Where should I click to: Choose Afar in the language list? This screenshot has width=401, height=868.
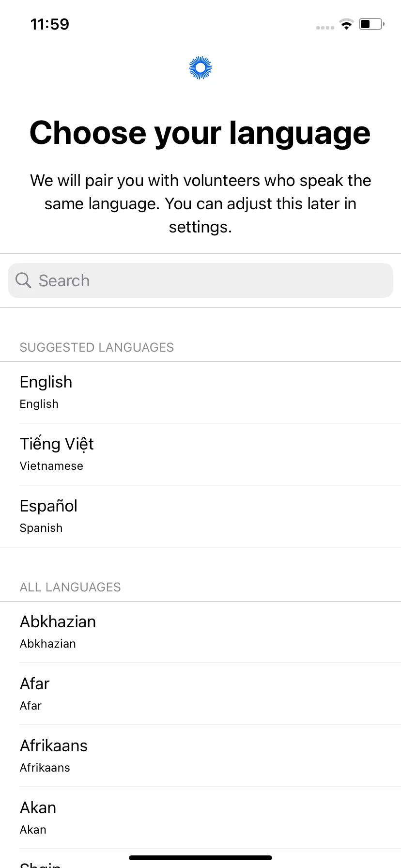pyautogui.click(x=200, y=694)
